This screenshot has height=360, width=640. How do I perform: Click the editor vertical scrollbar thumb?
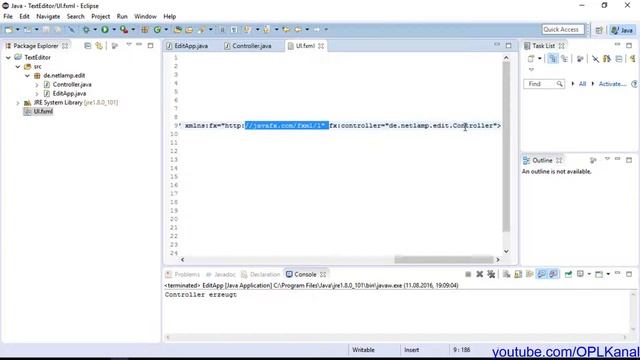506,146
